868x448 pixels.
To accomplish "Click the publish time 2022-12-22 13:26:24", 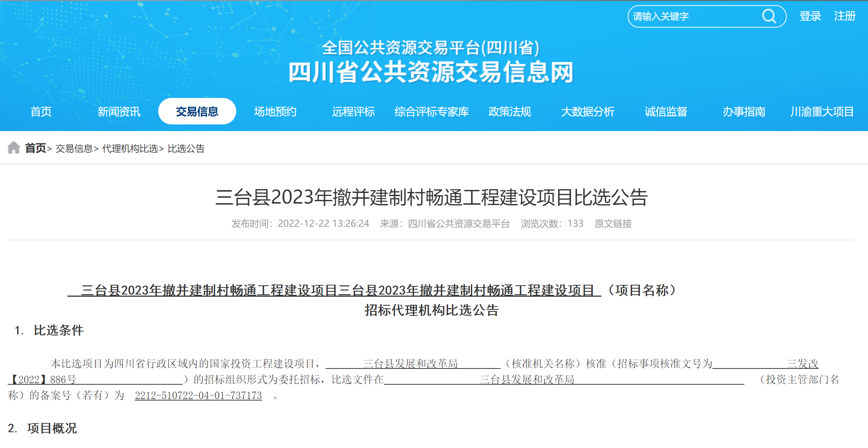I will pyautogui.click(x=323, y=223).
